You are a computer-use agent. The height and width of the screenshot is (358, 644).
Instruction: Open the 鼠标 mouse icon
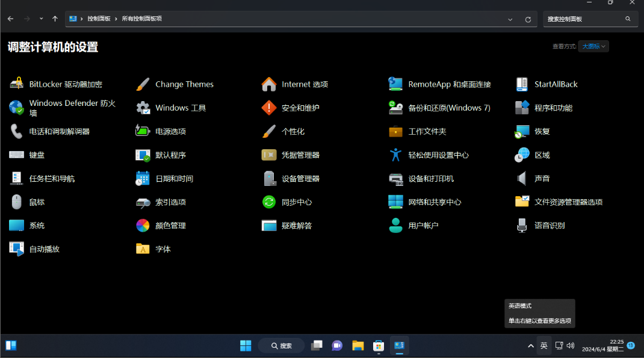(x=16, y=202)
